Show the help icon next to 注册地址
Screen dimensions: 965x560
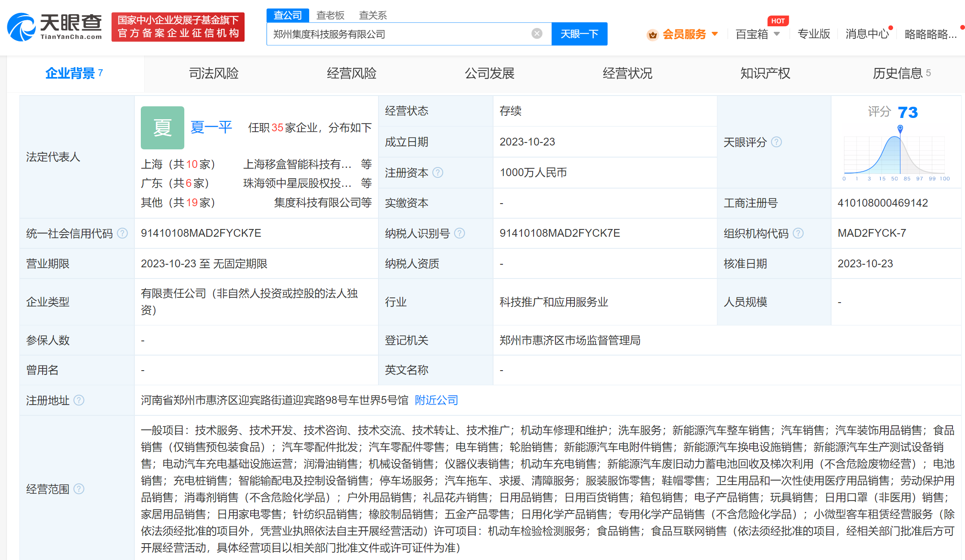pos(79,400)
